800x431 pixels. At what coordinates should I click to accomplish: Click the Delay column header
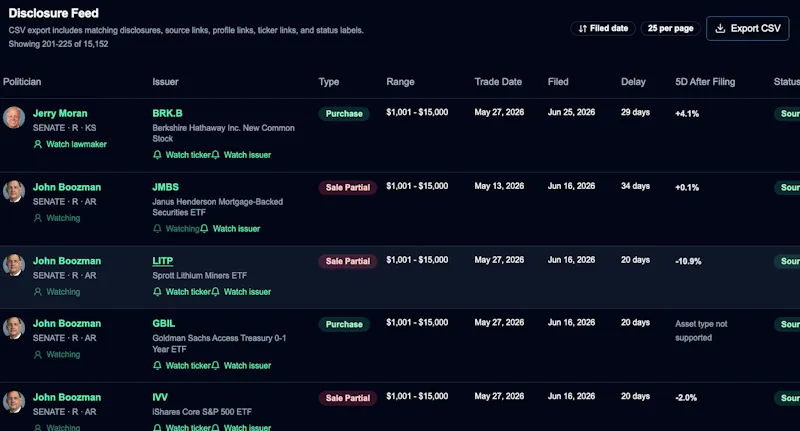click(633, 82)
